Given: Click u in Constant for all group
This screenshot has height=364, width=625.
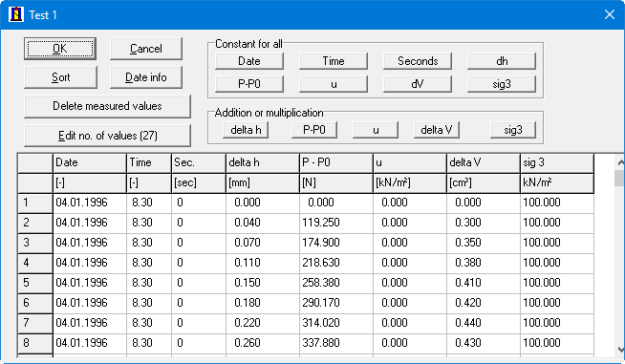Looking at the screenshot, I should click(334, 84).
